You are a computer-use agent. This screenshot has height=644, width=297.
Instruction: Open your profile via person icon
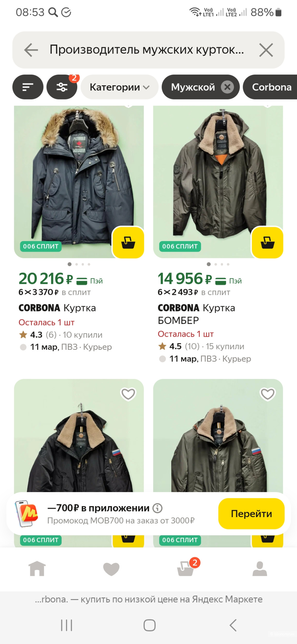click(260, 569)
